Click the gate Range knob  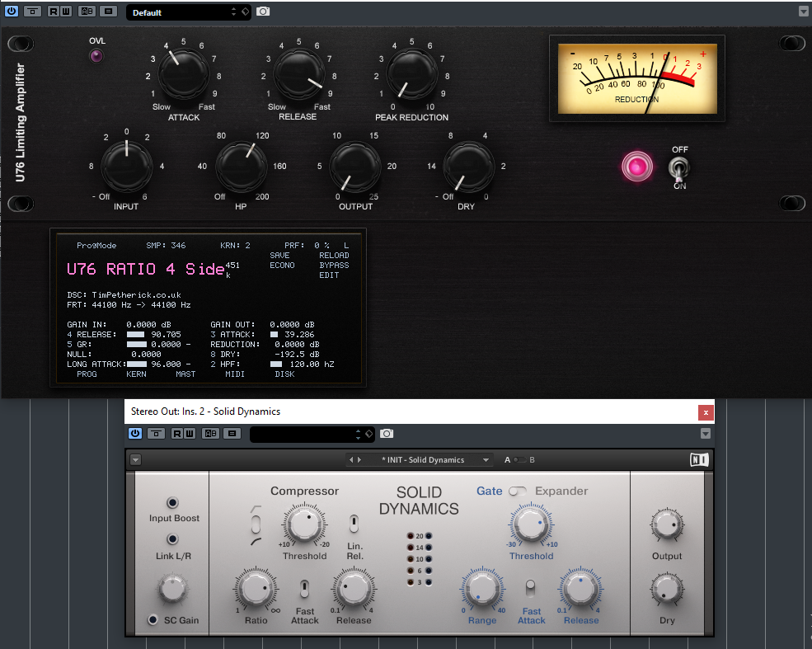click(x=482, y=590)
